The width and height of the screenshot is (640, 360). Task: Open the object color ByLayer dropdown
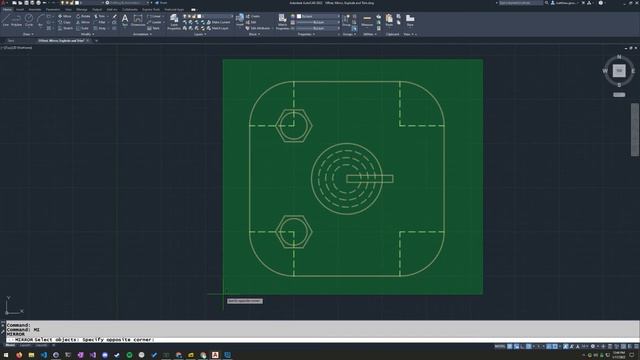point(318,16)
